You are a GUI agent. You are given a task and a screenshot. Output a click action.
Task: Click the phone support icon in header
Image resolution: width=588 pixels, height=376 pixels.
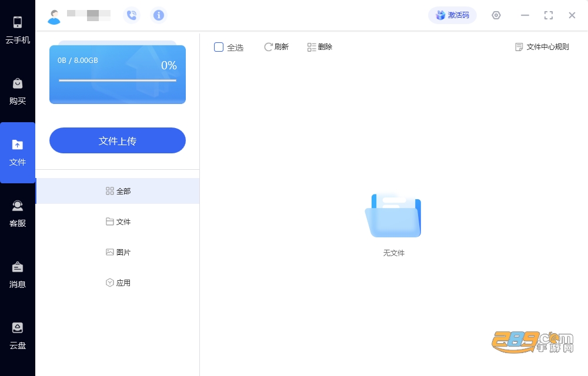click(x=132, y=15)
